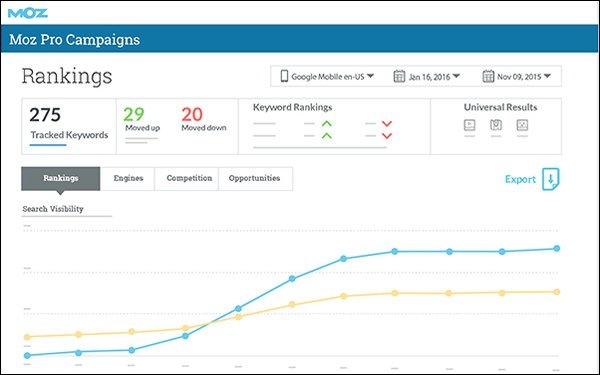The image size is (600, 375).
Task: Open the Google Mobile en-US dropdown
Action: [328, 77]
